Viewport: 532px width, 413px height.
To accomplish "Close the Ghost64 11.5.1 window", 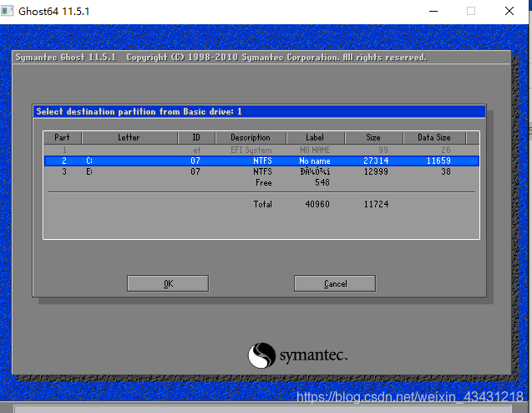I will click(x=509, y=11).
